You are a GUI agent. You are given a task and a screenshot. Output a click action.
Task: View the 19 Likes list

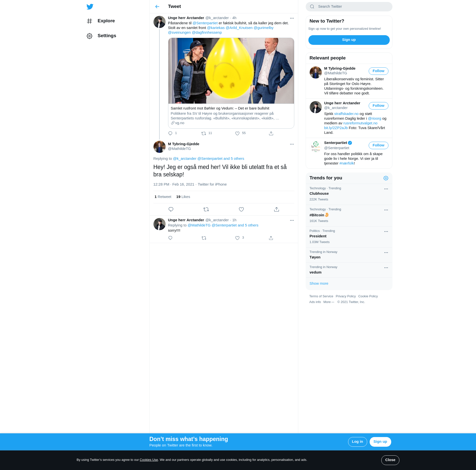coord(183,197)
